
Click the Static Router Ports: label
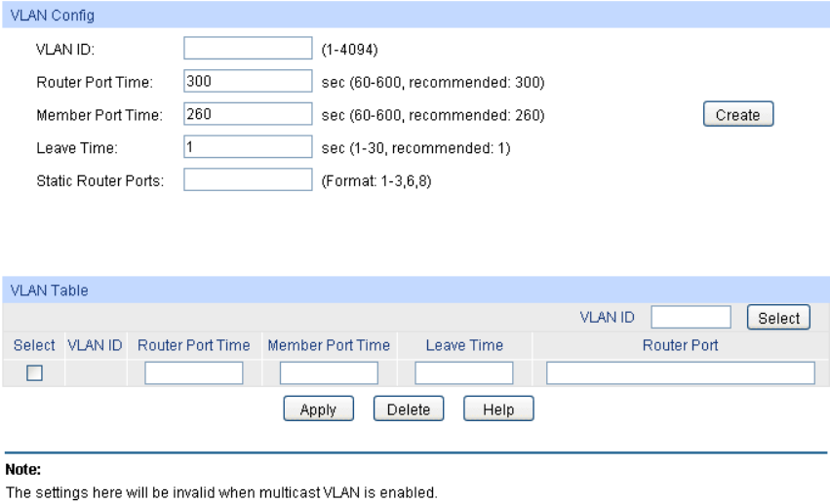point(100,181)
